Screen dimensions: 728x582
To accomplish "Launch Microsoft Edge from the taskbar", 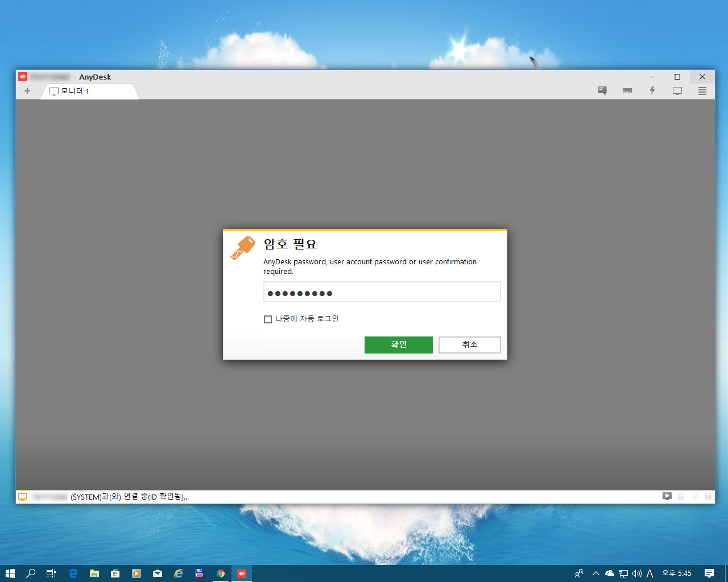I will click(73, 573).
